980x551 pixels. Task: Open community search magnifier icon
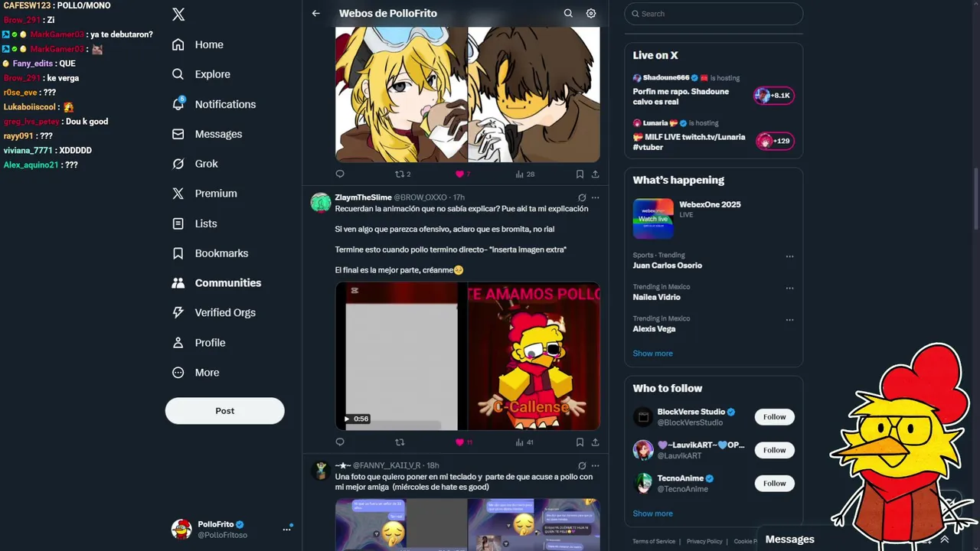[x=568, y=14]
